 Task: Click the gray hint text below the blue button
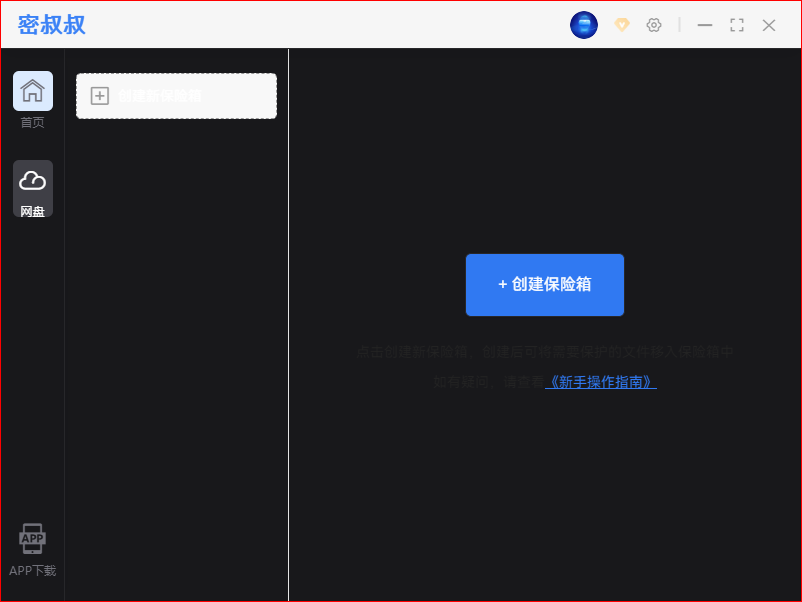coord(545,352)
